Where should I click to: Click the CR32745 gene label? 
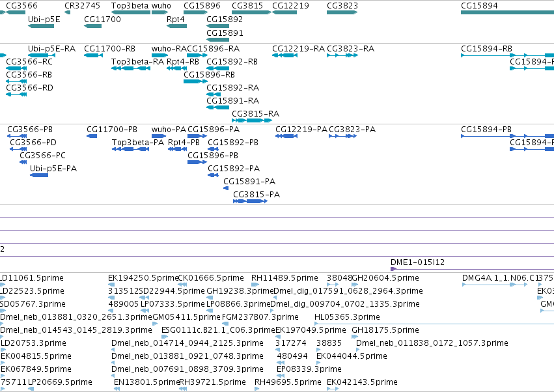click(82, 6)
